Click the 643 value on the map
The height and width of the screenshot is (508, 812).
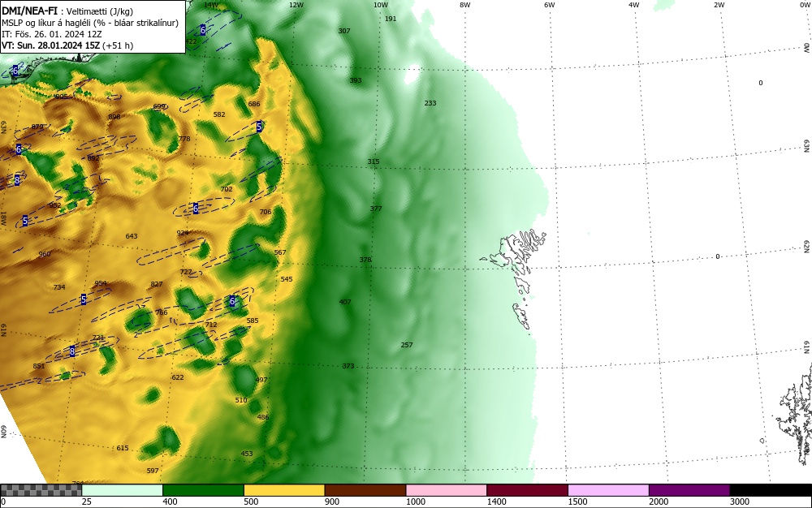[x=132, y=236]
